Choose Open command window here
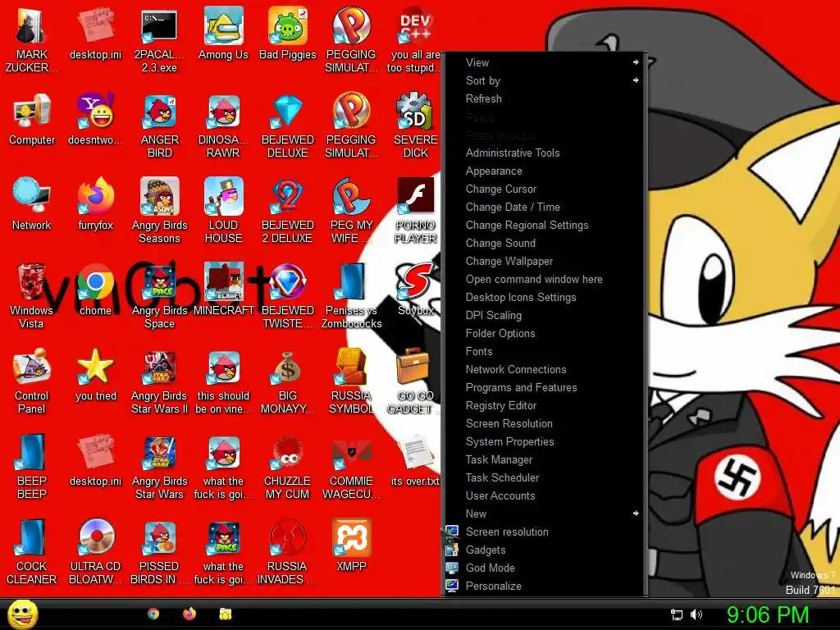The image size is (840, 630). (x=544, y=279)
